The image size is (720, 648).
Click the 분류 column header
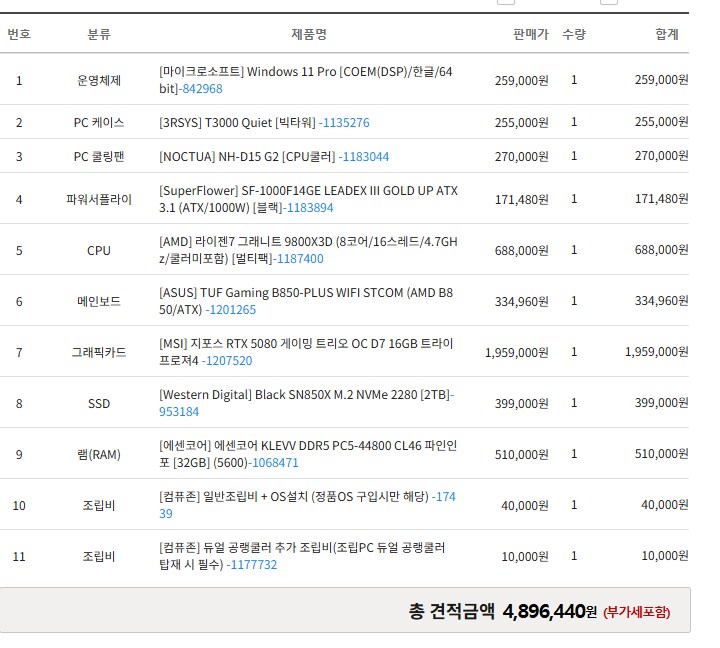[x=99, y=34]
